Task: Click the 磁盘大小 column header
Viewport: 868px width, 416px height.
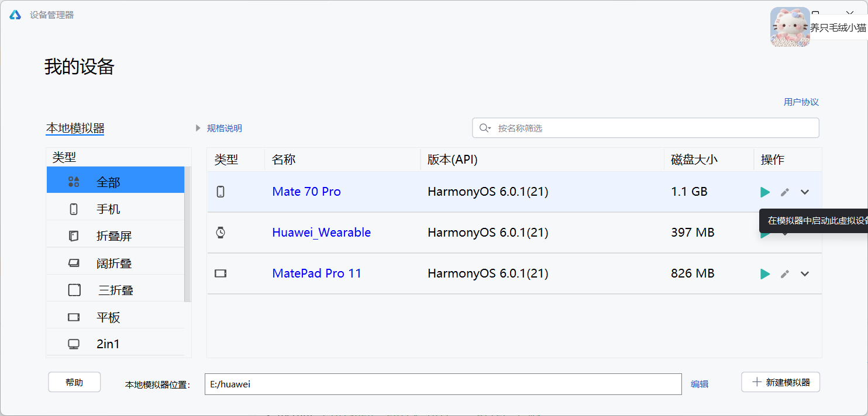Action: click(709, 160)
